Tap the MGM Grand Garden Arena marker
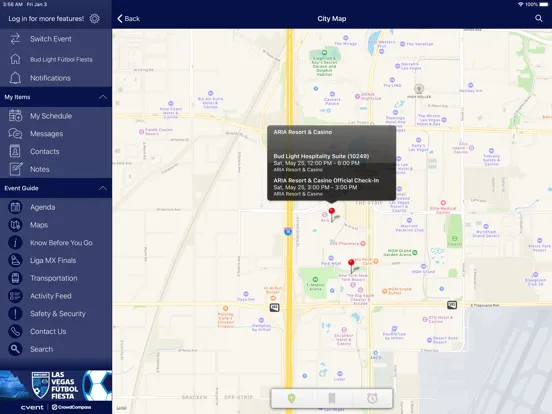The width and height of the screenshot is (552, 414). 415,252
